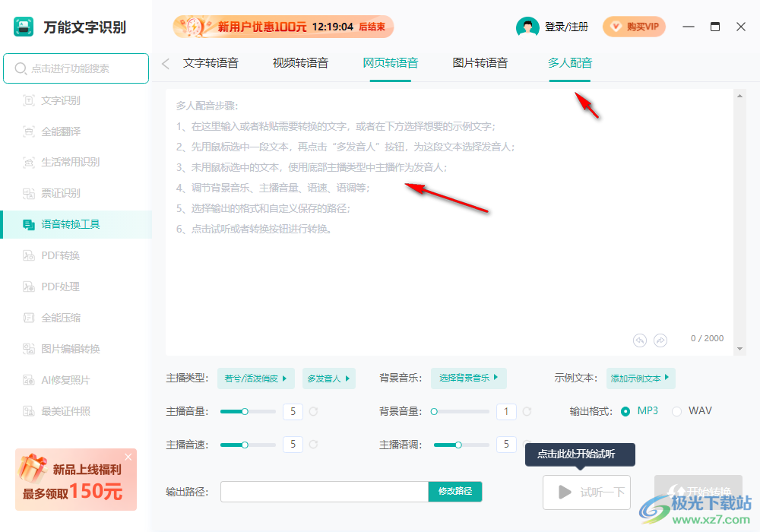Click the redo icon in text area
The image size is (760, 532).
point(660,340)
